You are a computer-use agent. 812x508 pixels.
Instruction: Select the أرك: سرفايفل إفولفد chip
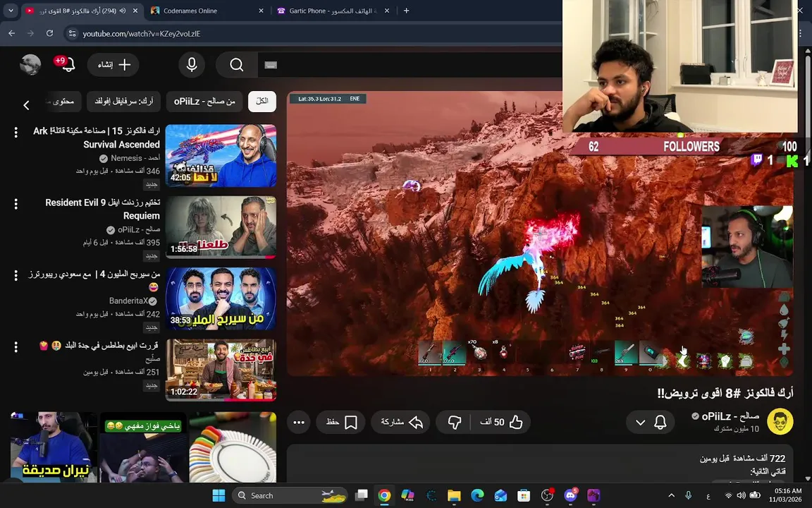pos(124,101)
